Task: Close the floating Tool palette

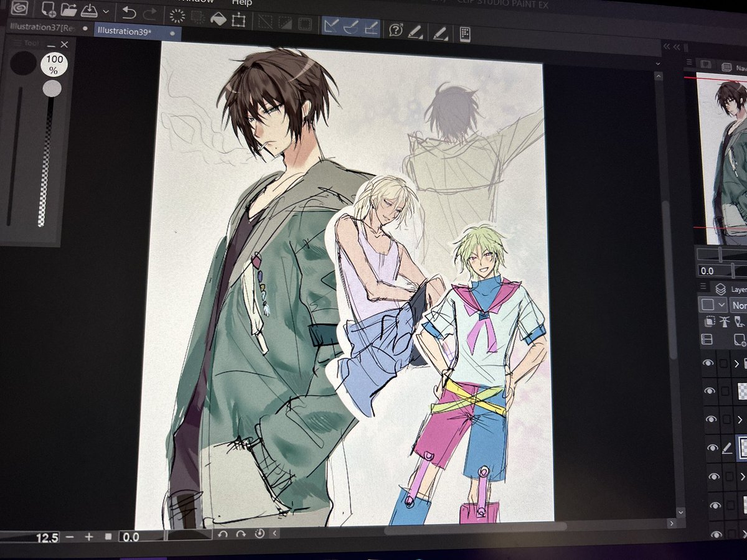Action: pyautogui.click(x=64, y=44)
